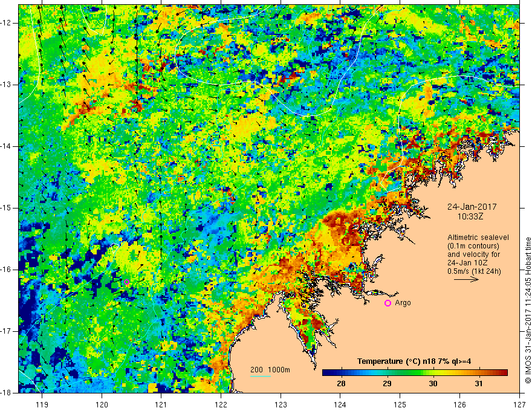532x411 pixels.
Task: Click the latitude -17 axis label
Action: pyautogui.click(x=7, y=331)
